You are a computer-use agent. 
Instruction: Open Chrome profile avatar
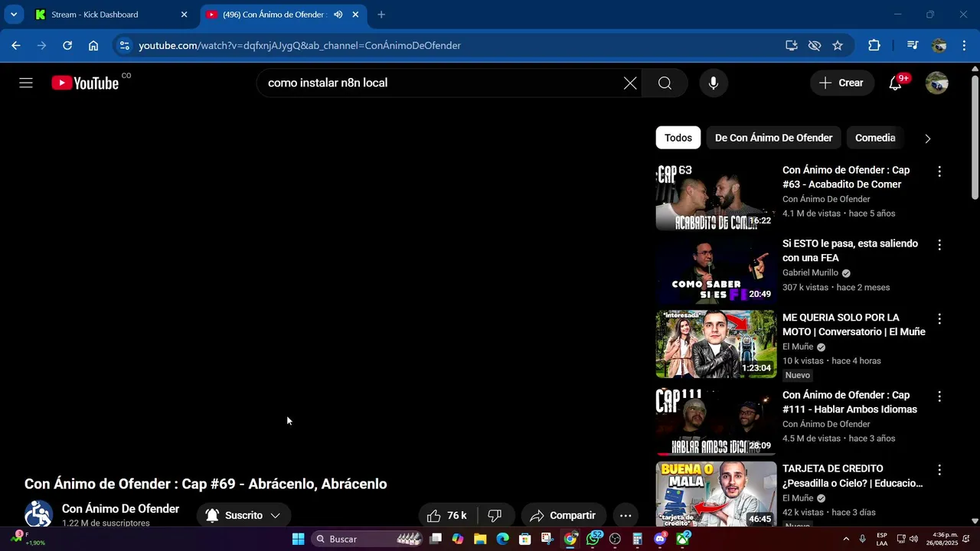tap(939, 45)
